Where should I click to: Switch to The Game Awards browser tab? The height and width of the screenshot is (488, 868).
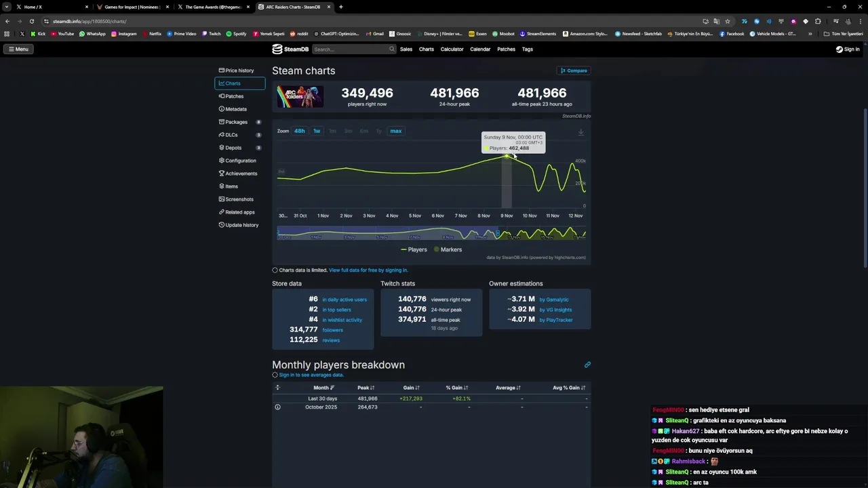212,7
